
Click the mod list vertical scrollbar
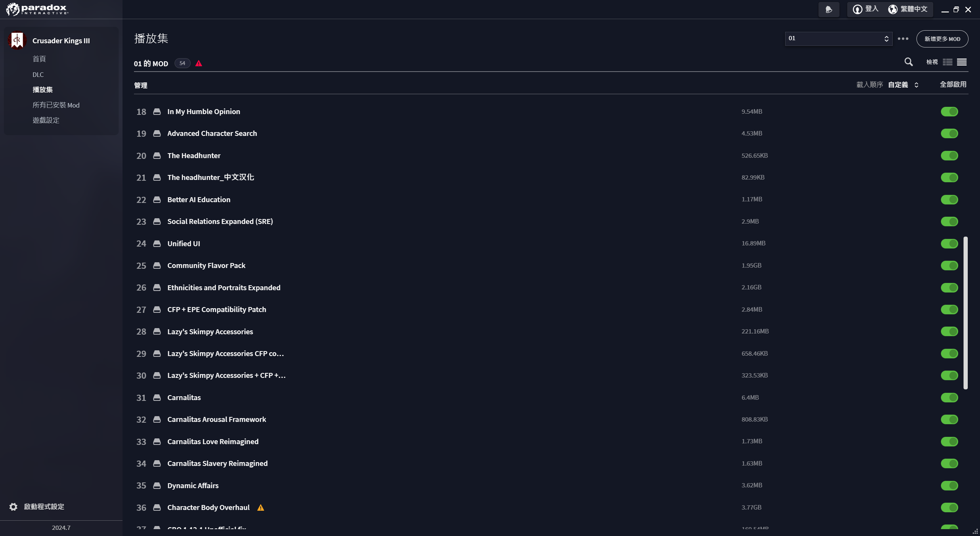pyautogui.click(x=965, y=313)
